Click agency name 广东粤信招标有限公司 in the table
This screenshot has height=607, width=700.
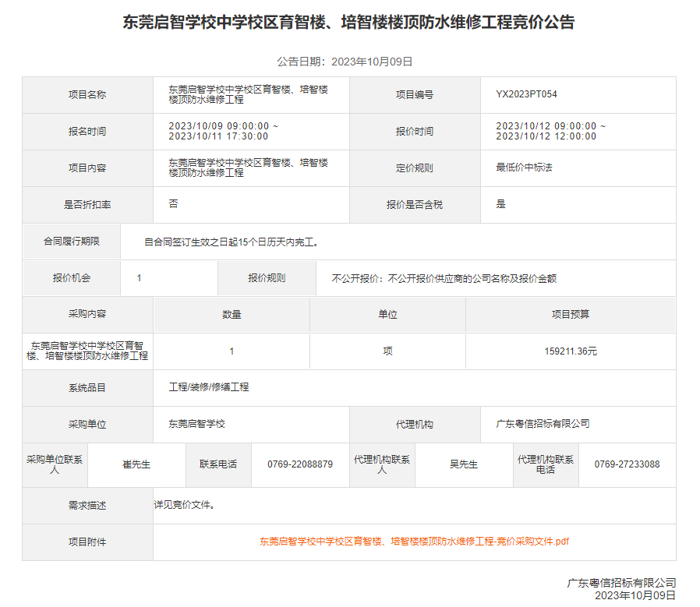pyautogui.click(x=543, y=424)
